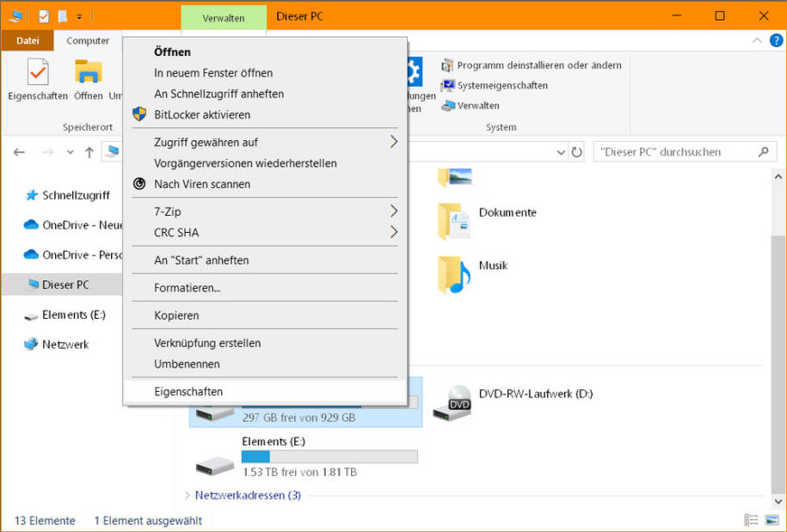Click the Eigenschaften ribbon icon with checkmark
The image size is (787, 532).
pos(38,73)
